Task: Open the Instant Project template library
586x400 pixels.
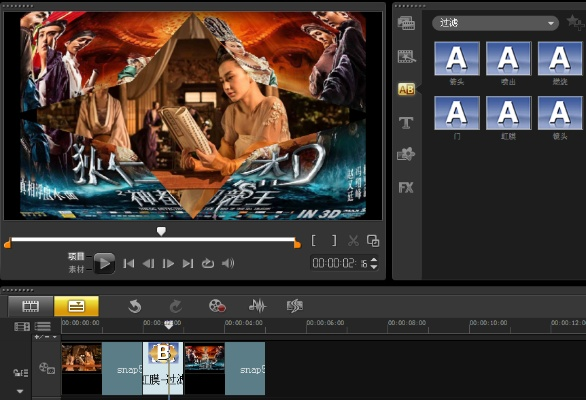Action: [406, 56]
